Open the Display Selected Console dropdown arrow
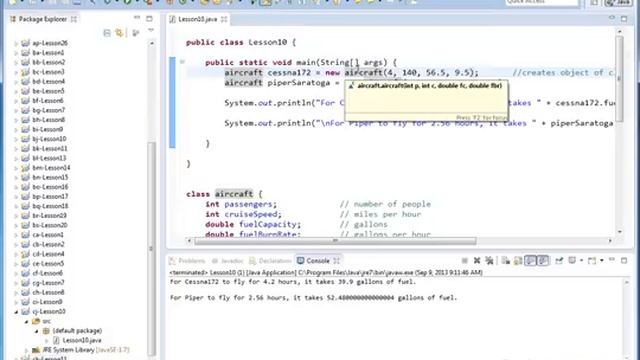640x360 pixels. 581,260
